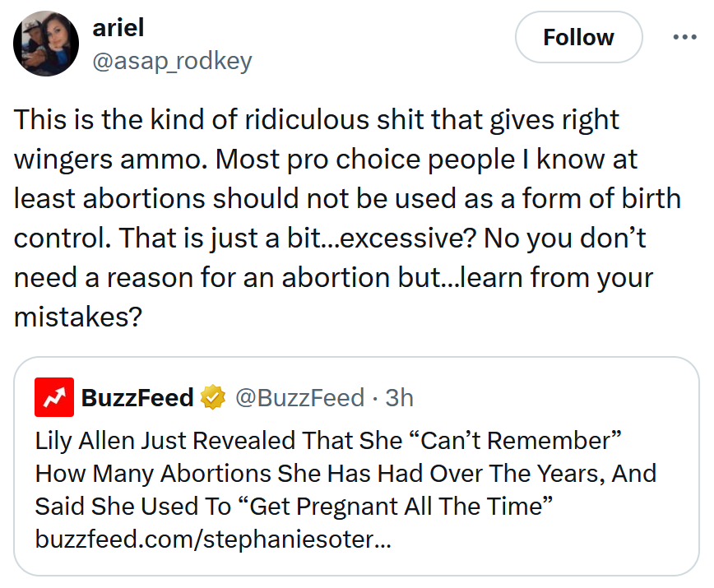
Task: Click the Lily Allen headline text
Action: click(x=345, y=473)
